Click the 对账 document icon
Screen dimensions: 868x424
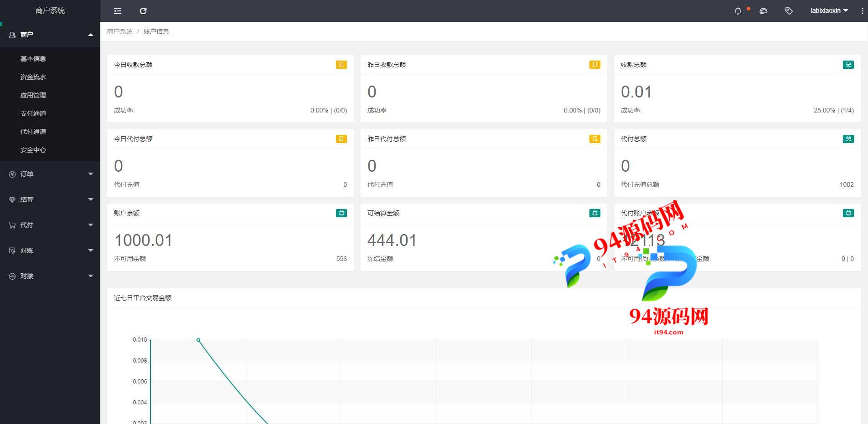coord(12,250)
